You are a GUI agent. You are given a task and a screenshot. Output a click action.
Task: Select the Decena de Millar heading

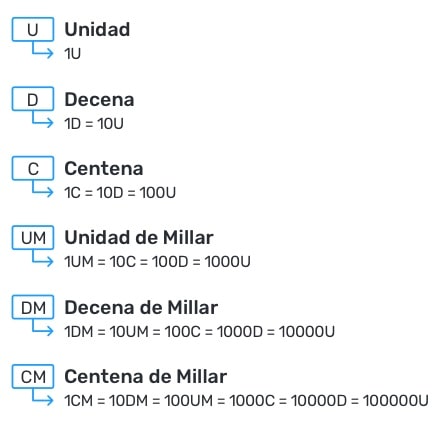click(x=141, y=307)
